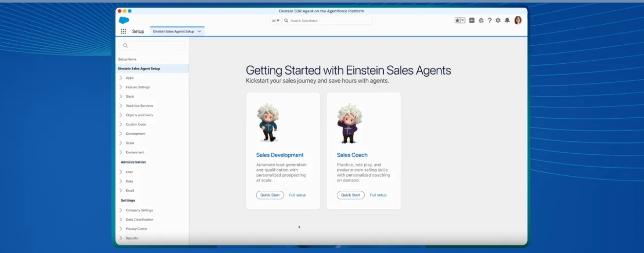
Task: Expand the Data Classification node
Action: [x=121, y=219]
